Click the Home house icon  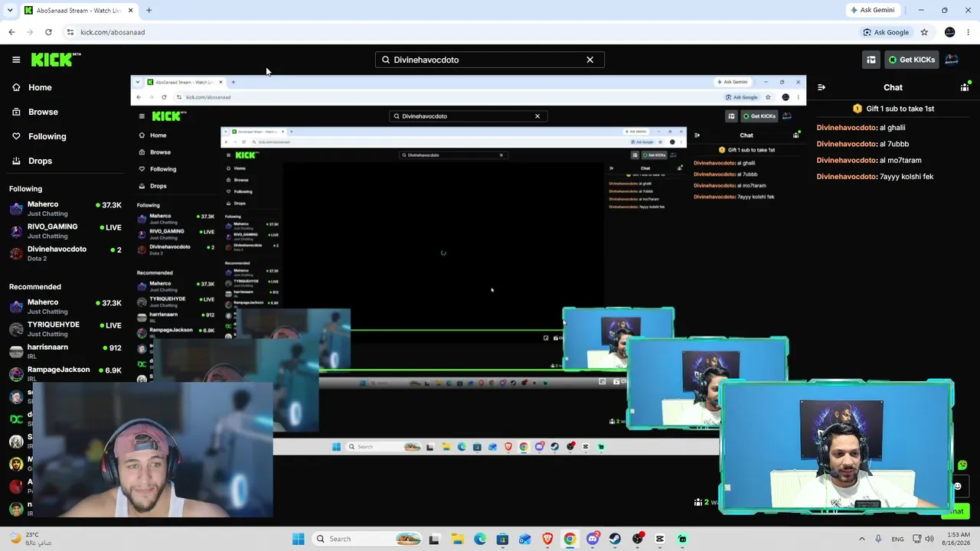click(x=16, y=87)
